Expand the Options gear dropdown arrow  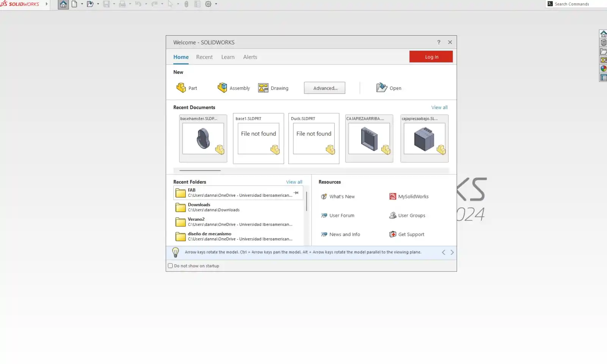click(x=216, y=4)
